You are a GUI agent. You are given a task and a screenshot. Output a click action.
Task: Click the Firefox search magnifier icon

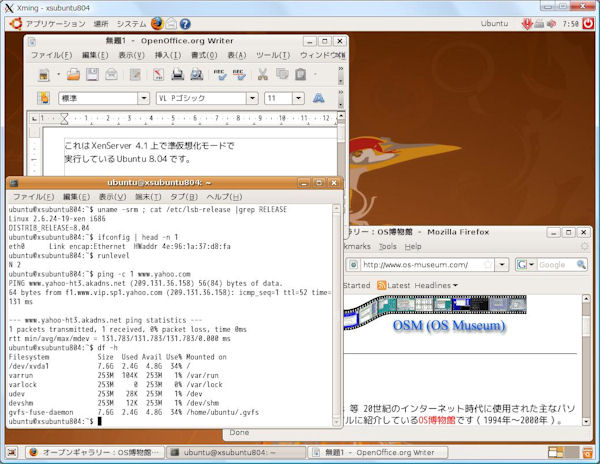[x=581, y=265]
